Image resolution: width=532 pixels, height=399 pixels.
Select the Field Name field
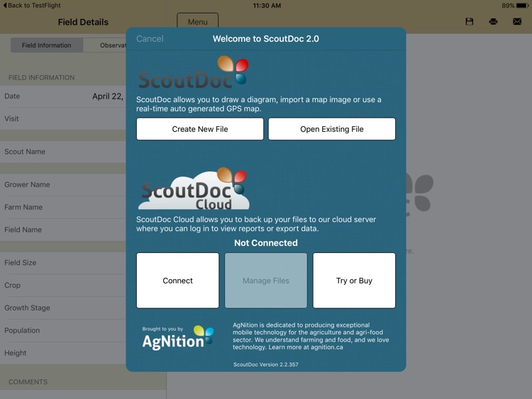pyautogui.click(x=63, y=230)
